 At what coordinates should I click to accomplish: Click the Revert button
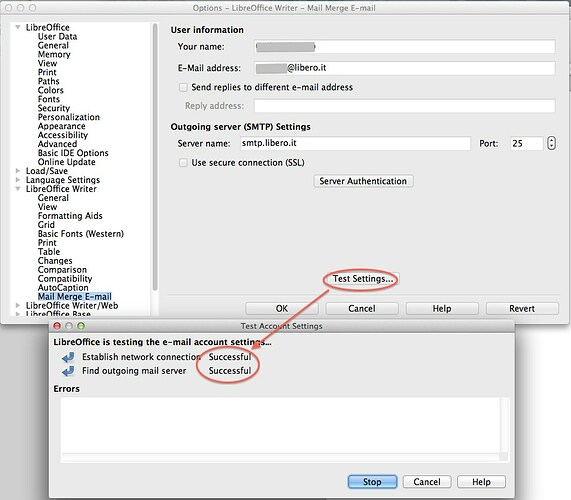click(522, 309)
